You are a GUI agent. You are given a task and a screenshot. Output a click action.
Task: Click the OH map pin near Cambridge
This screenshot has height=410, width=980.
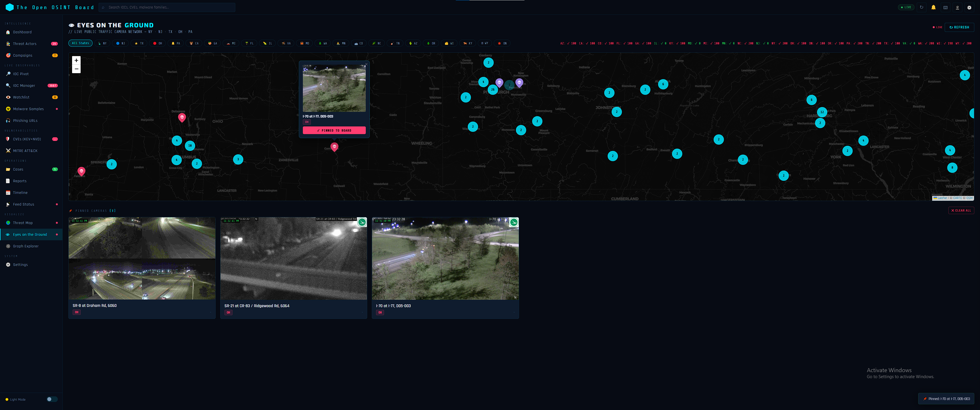pyautogui.click(x=334, y=147)
